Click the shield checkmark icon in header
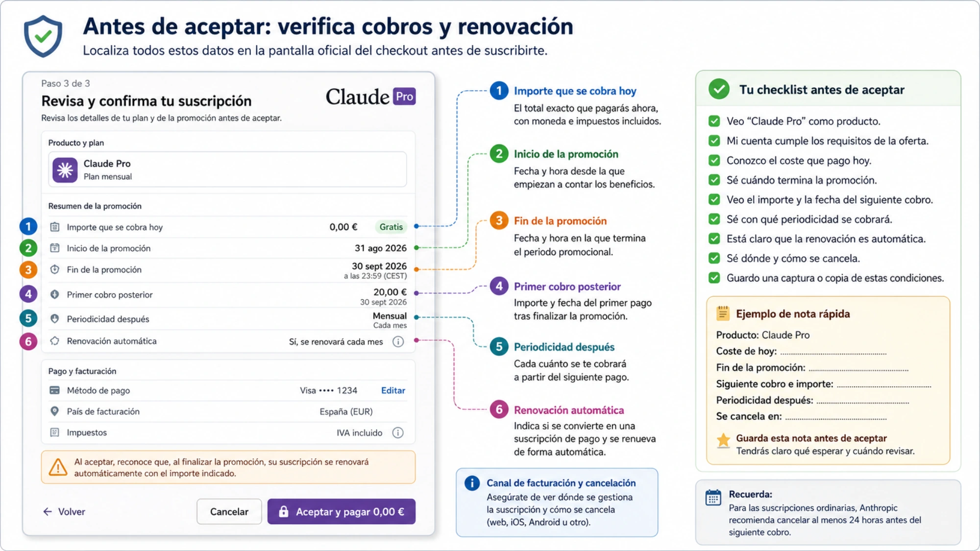 click(x=43, y=36)
